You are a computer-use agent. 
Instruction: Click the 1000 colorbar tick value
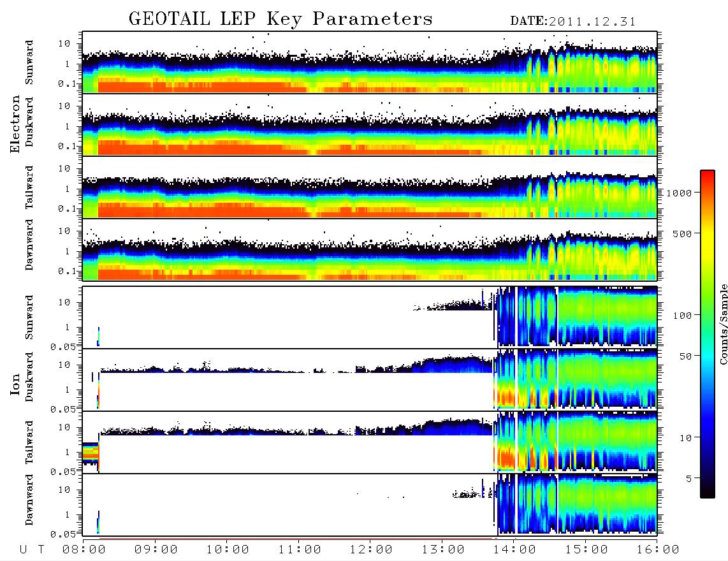[680, 193]
